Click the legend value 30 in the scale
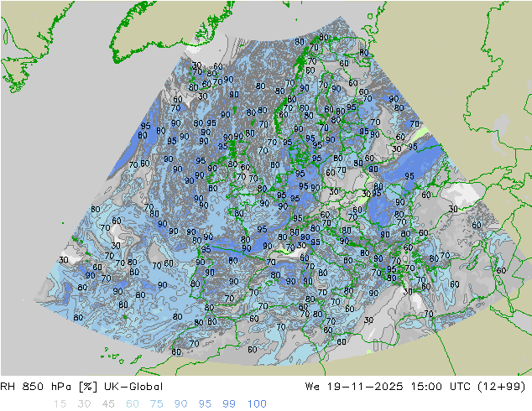532x411 pixels. pyautogui.click(x=84, y=404)
